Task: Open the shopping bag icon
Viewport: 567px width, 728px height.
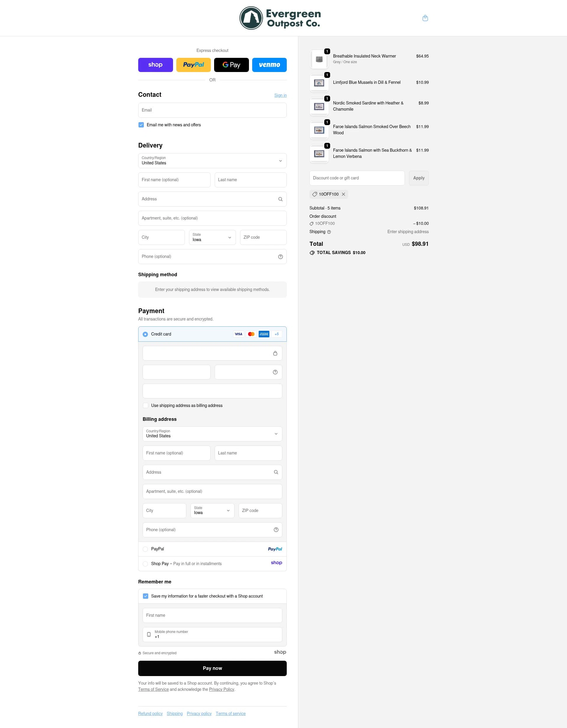Action: point(425,18)
